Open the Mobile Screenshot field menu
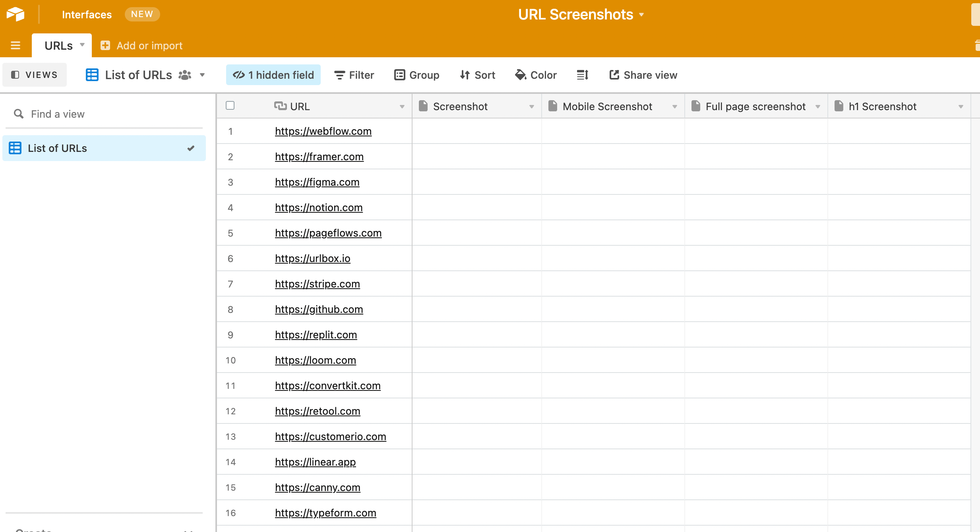980x532 pixels. (x=676, y=106)
